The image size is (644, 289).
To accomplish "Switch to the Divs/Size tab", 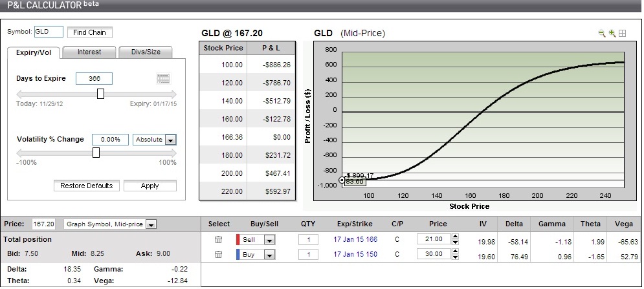I will pos(146,52).
